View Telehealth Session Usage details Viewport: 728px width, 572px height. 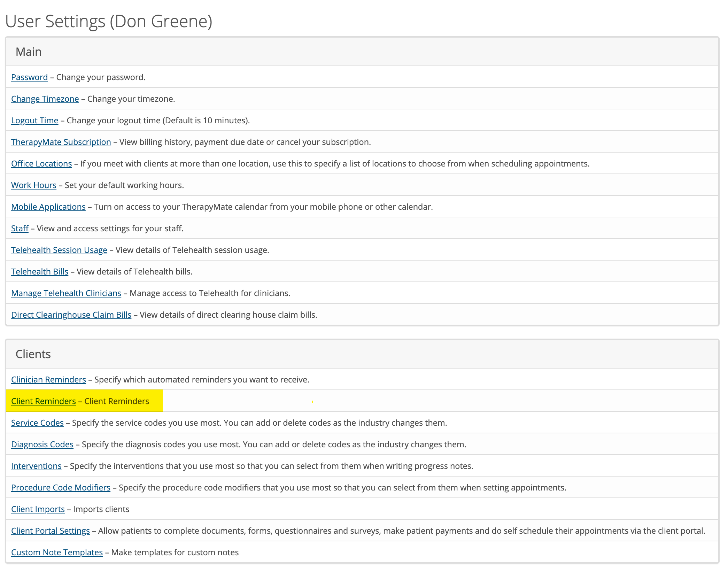tap(59, 250)
